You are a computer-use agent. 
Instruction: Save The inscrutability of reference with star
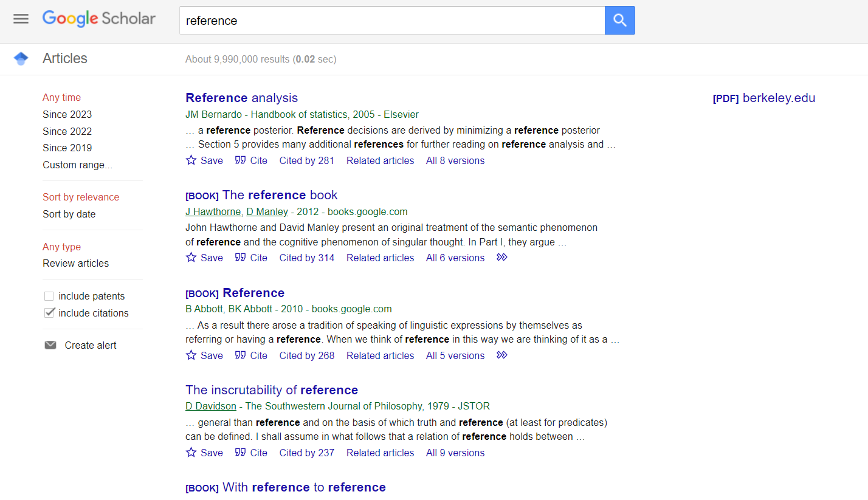191,453
